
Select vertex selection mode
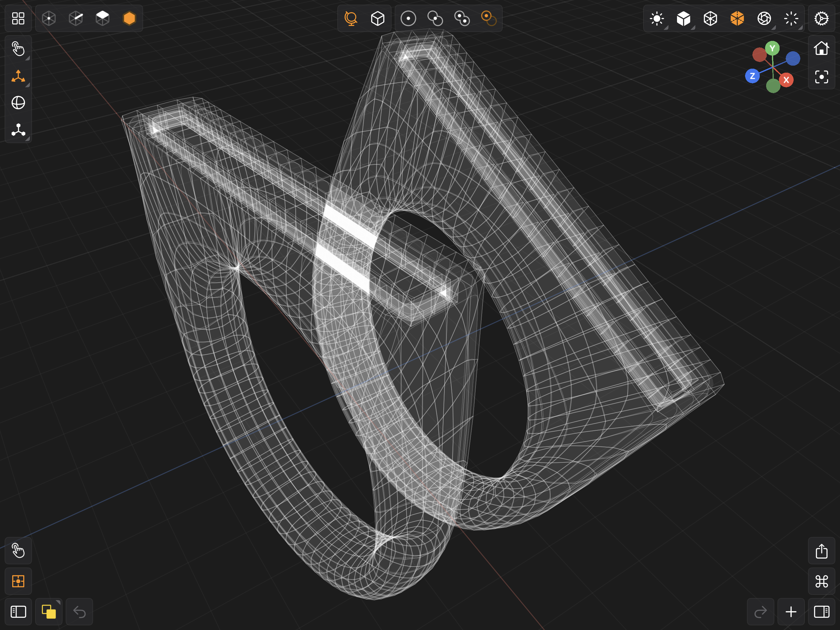49,18
